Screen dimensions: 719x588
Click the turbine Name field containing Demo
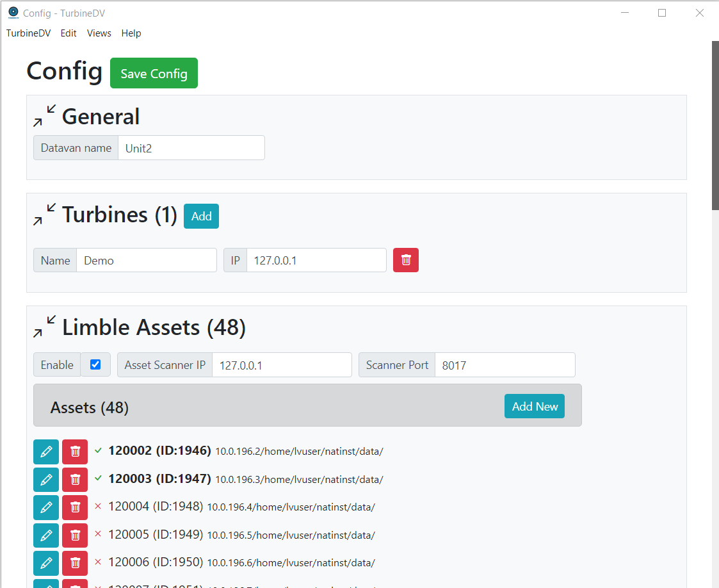tap(146, 260)
